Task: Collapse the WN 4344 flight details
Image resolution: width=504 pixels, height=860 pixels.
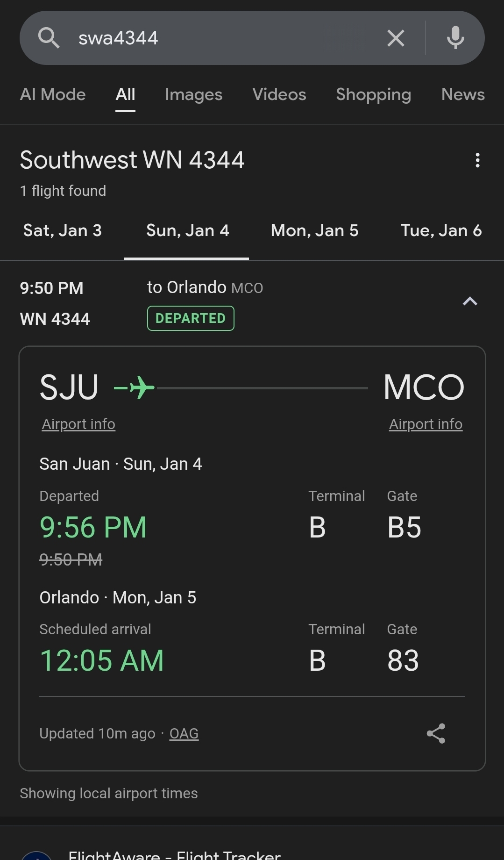Action: tap(469, 301)
